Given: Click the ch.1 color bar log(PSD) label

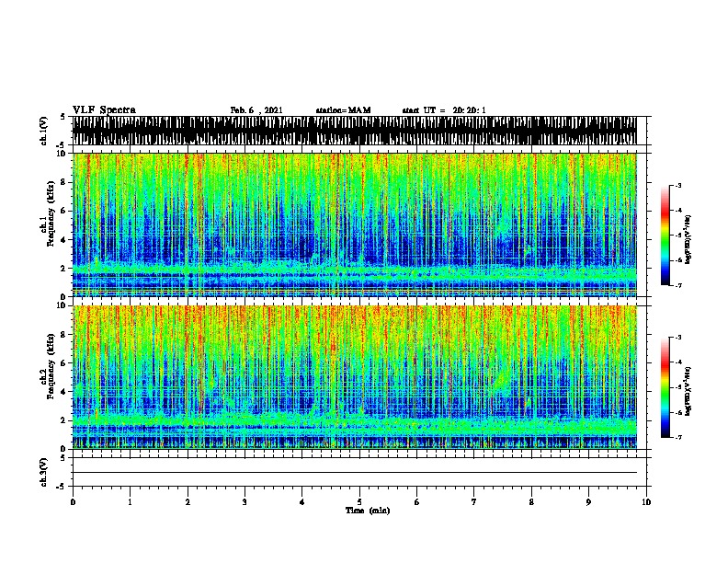Looking at the screenshot, I should [688, 240].
